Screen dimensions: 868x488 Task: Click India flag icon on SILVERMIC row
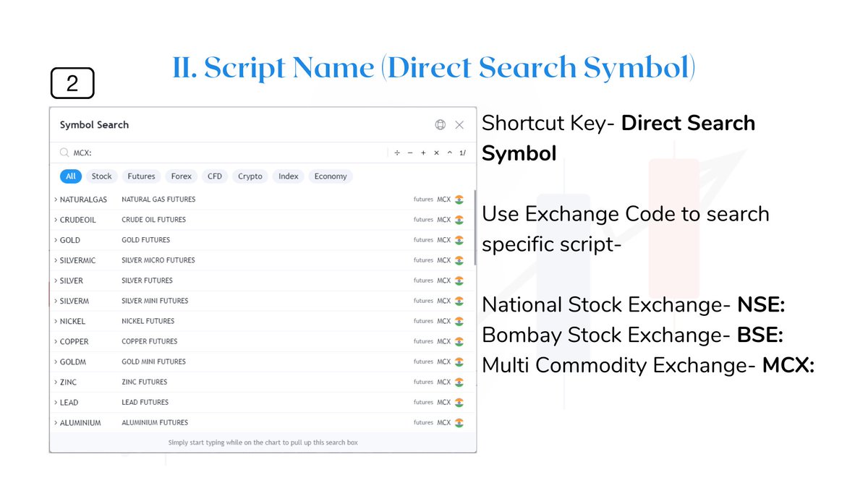(x=459, y=260)
